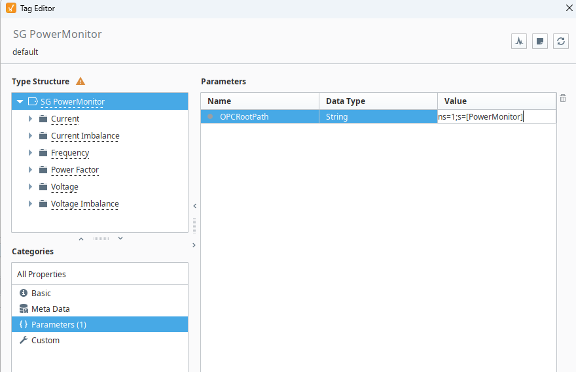Expand the Current folder

click(30, 119)
